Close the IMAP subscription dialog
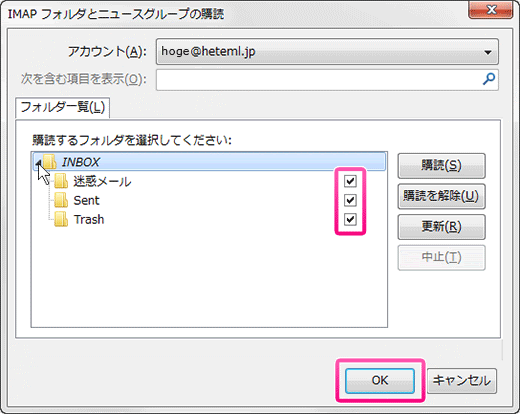520x414 pixels. [491, 9]
